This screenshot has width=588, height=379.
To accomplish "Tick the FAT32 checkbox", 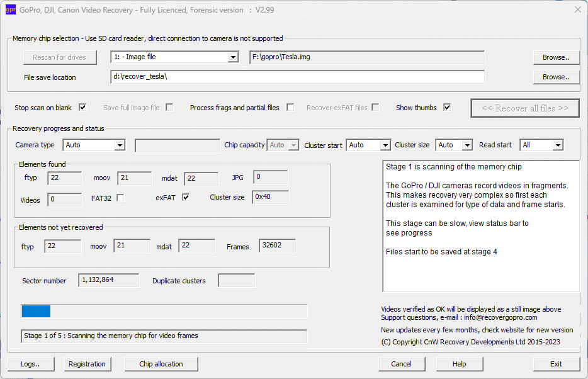I will coord(120,198).
